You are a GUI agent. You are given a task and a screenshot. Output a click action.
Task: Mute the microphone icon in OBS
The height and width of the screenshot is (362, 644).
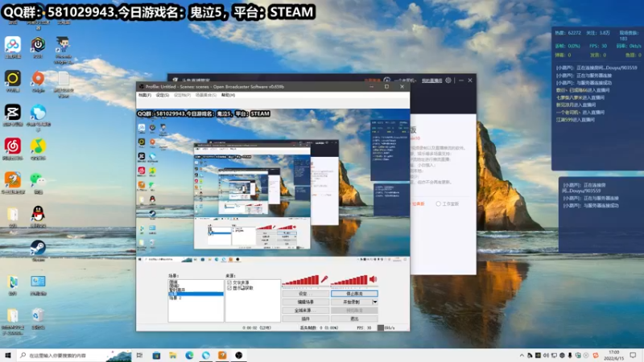(x=324, y=279)
